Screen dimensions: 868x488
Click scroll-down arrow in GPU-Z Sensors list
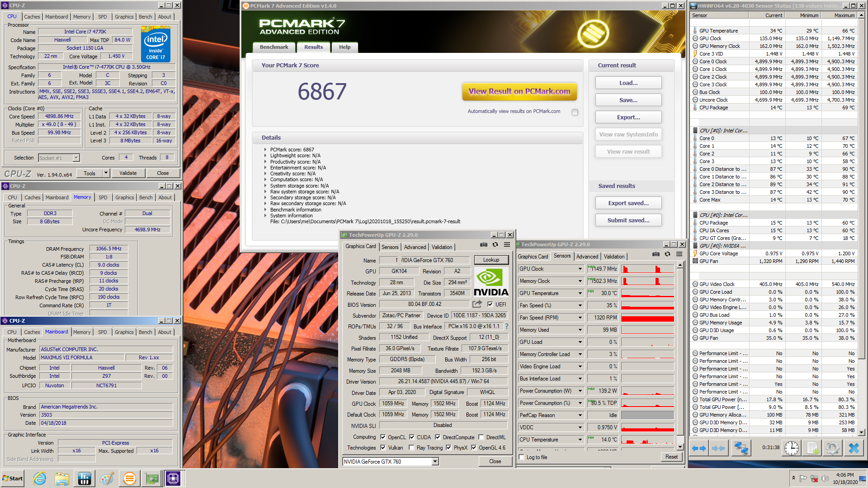(x=680, y=447)
